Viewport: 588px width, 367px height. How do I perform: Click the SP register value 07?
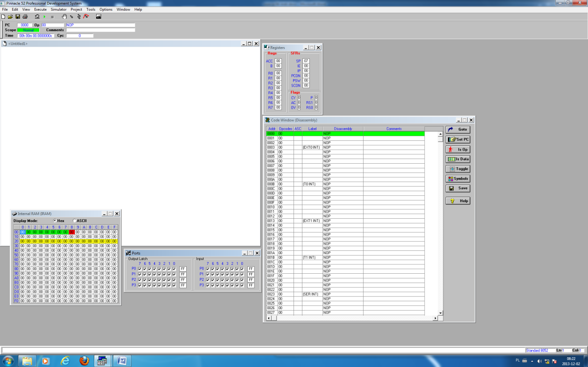pyautogui.click(x=306, y=61)
